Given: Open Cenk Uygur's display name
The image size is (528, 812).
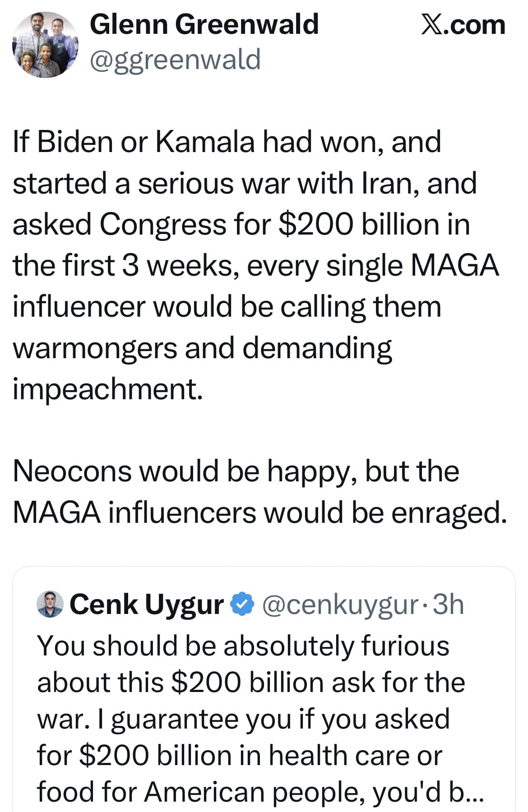Looking at the screenshot, I should pyautogui.click(x=147, y=604).
